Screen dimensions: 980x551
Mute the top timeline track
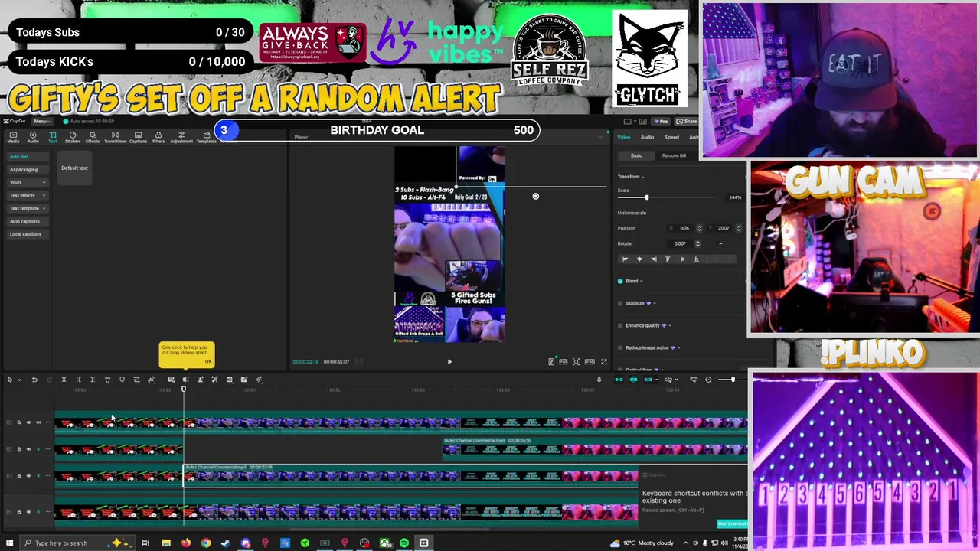point(38,422)
